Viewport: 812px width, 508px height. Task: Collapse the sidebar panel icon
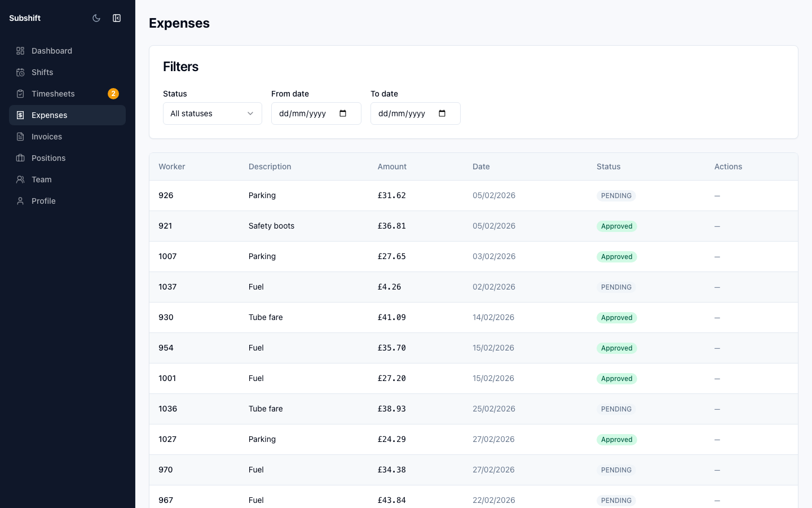tap(117, 18)
